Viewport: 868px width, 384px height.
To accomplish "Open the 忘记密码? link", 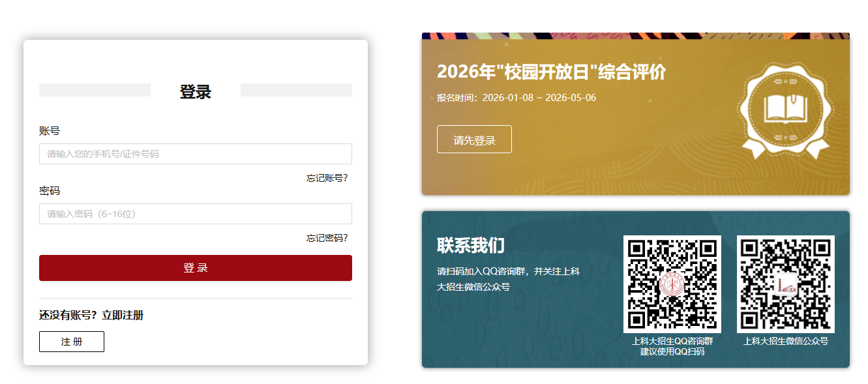I will [327, 238].
